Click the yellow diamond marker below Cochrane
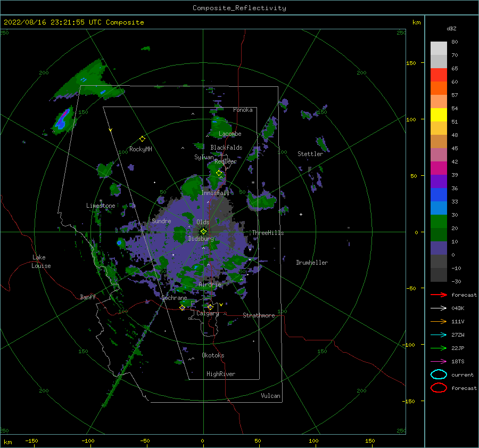The height and width of the screenshot is (448, 479). click(x=182, y=307)
